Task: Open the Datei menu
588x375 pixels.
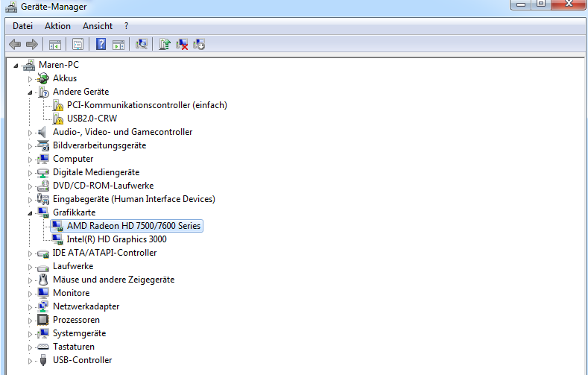Action: click(x=23, y=26)
